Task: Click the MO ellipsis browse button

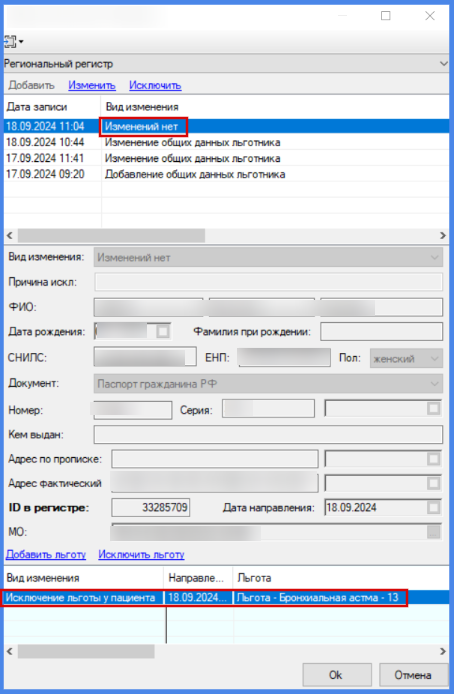Action: 434,532
